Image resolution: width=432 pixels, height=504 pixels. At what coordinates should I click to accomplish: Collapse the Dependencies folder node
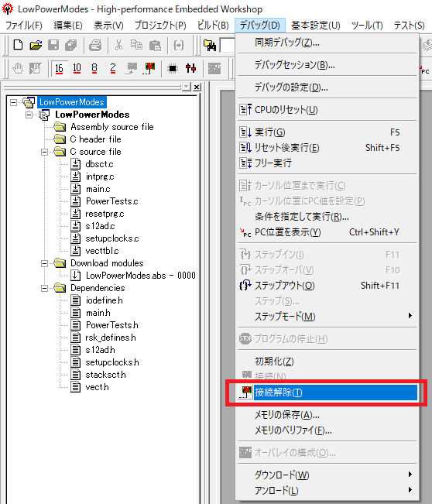pyautogui.click(x=44, y=288)
